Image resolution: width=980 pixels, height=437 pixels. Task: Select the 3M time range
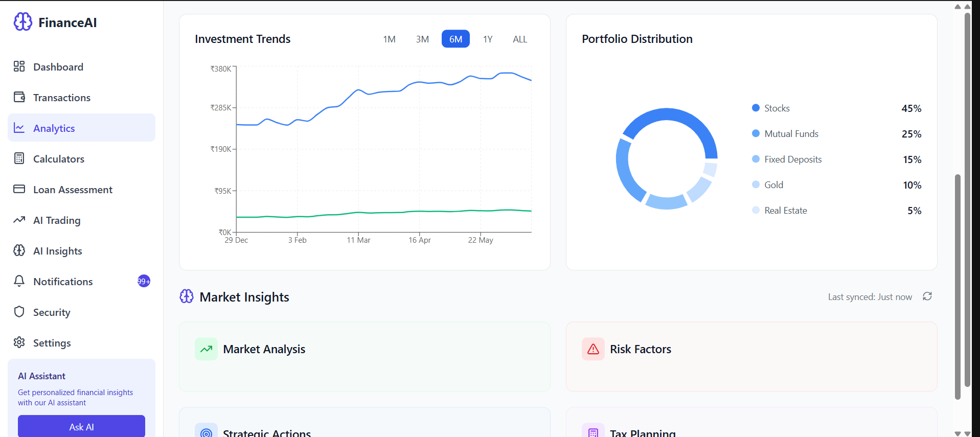click(422, 39)
